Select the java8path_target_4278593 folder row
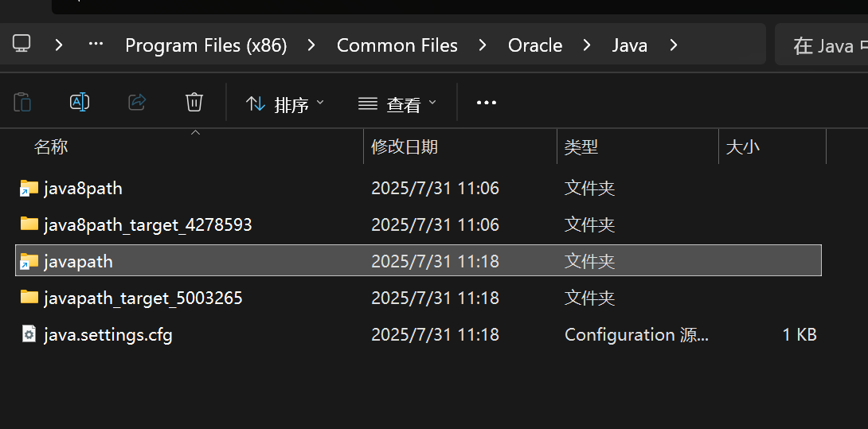Image resolution: width=868 pixels, height=429 pixels. click(x=148, y=225)
